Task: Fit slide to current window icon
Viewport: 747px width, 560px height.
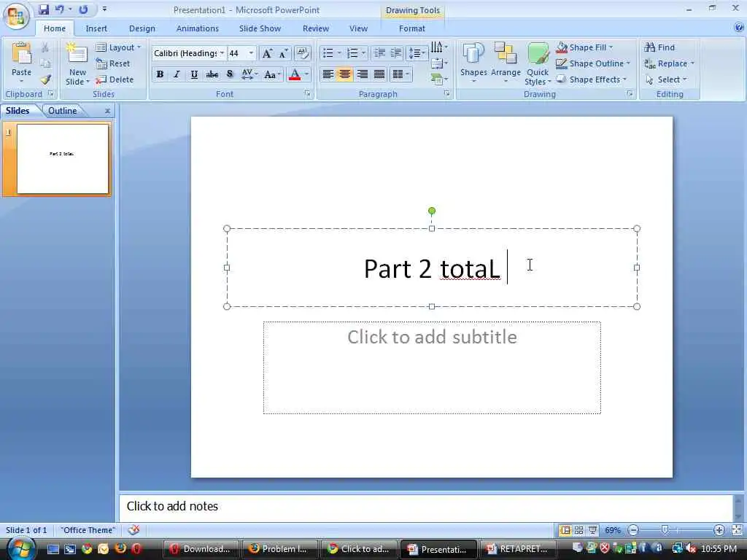Action: point(737,530)
